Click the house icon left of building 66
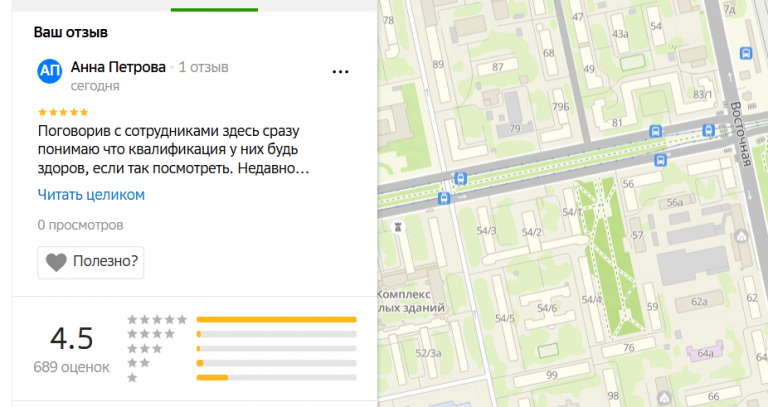This screenshot has height=407, width=768. click(x=664, y=397)
